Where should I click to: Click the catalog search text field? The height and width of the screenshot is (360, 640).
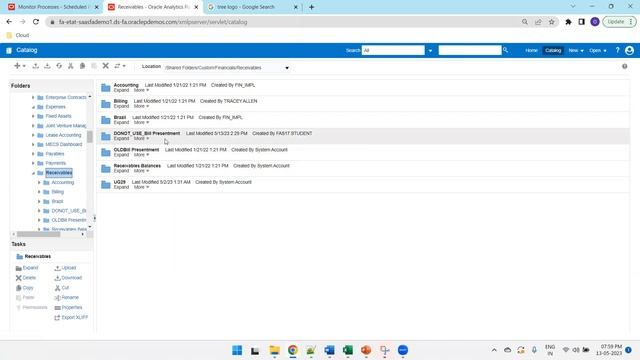click(469, 50)
